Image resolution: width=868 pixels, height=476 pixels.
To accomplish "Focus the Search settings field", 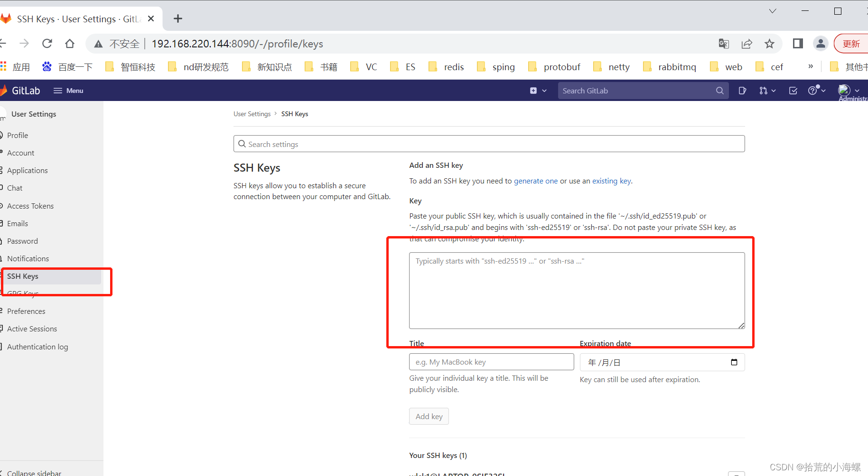I will tap(489, 144).
